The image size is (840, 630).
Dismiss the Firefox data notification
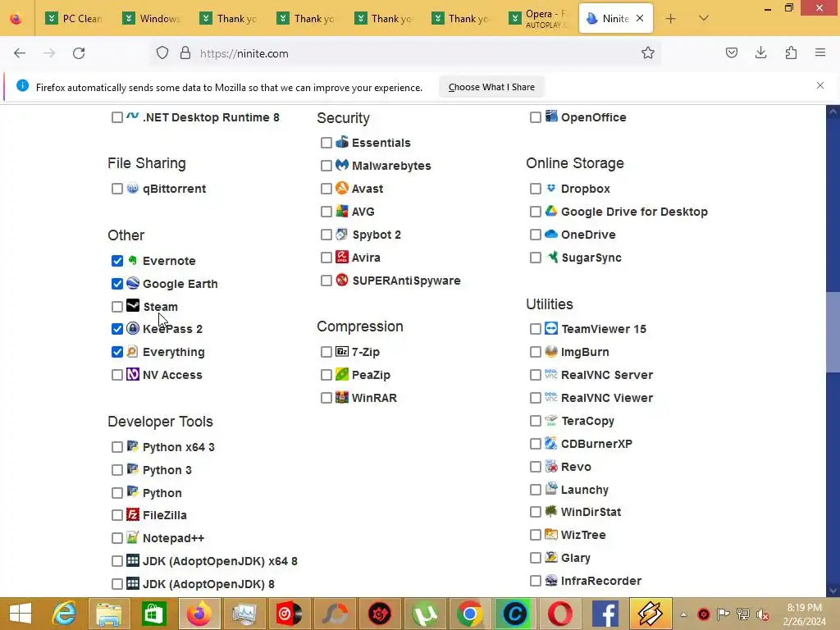tap(820, 85)
